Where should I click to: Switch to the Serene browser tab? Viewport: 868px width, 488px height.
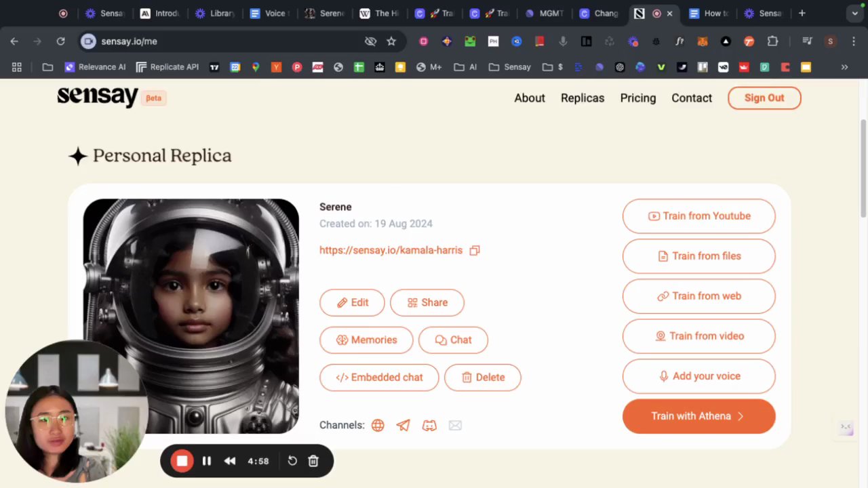[x=324, y=13]
